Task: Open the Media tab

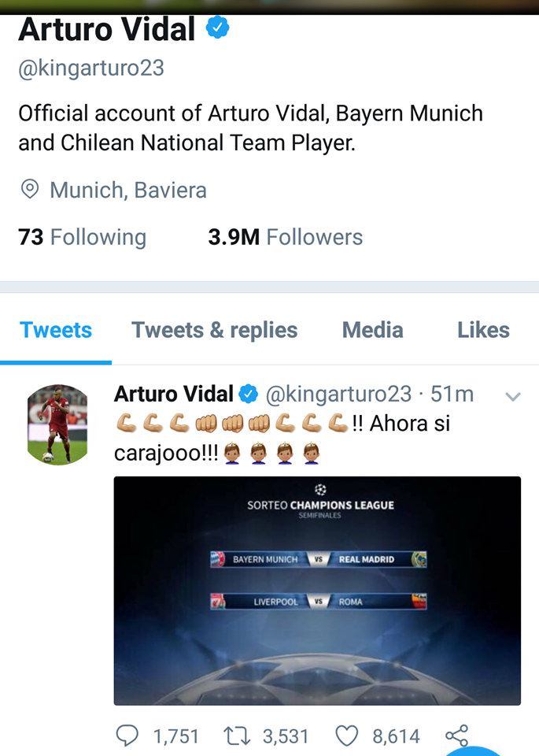Action: [x=372, y=330]
